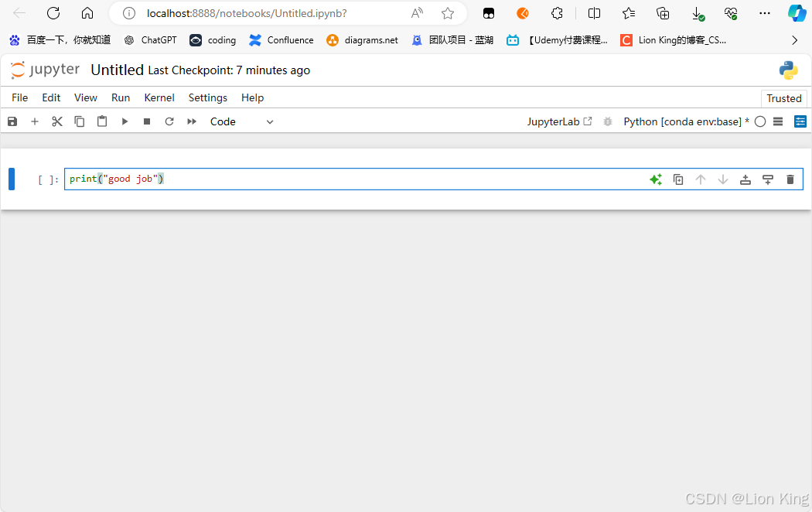812x512 pixels.
Task: Insert a new cell with the plus icon
Action: click(x=35, y=121)
